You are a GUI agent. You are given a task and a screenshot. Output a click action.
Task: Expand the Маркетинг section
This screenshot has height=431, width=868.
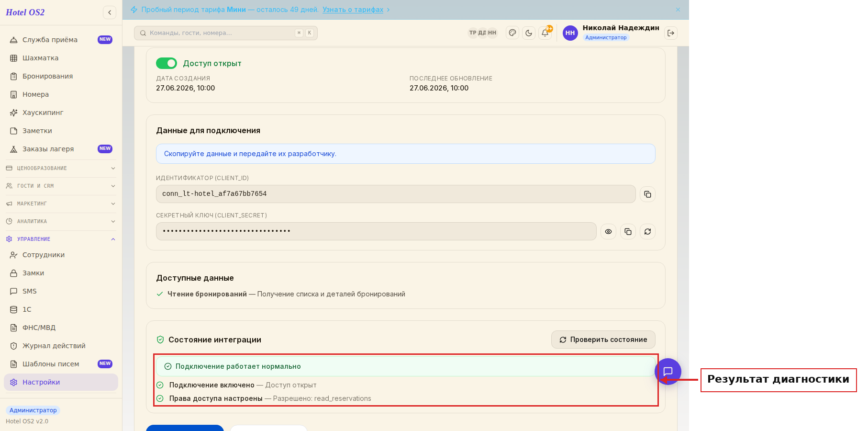coord(61,204)
